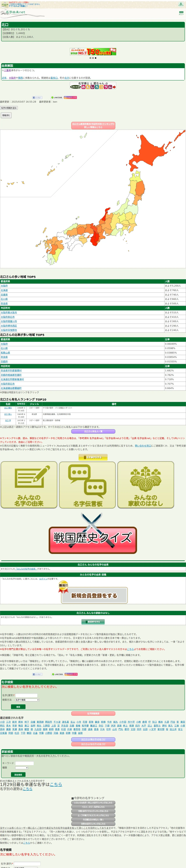The width and height of the screenshot is (186, 868).
Task: Open the 京都府 ratio link
Action: (4, 362)
